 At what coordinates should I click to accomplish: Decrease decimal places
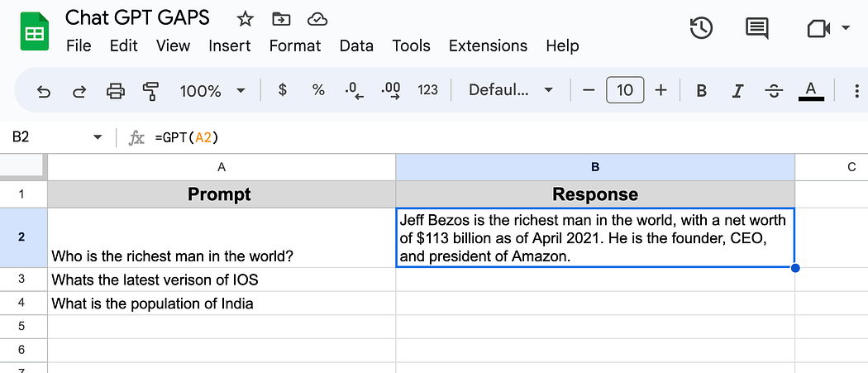point(355,91)
